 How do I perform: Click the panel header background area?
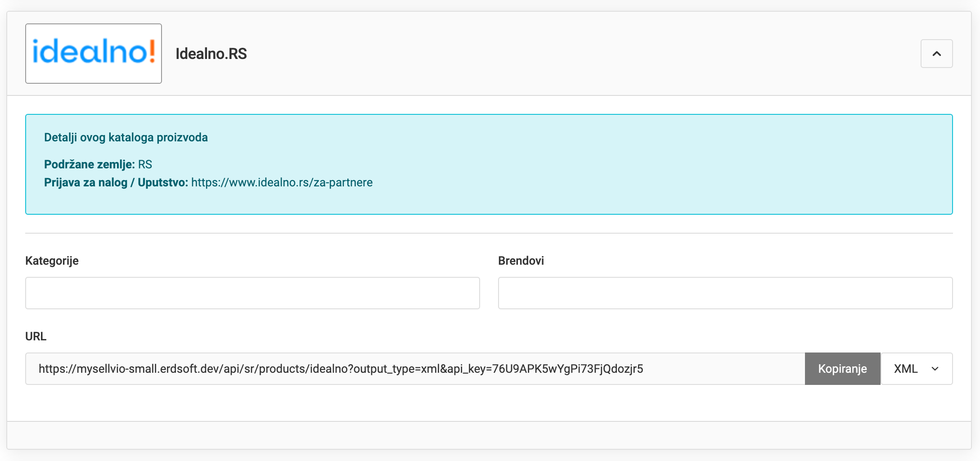click(x=585, y=54)
